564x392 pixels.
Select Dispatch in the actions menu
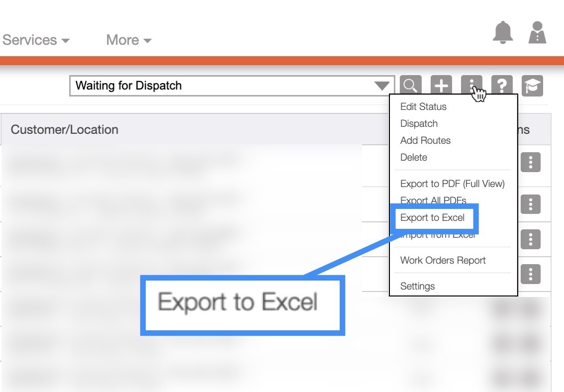tap(419, 123)
